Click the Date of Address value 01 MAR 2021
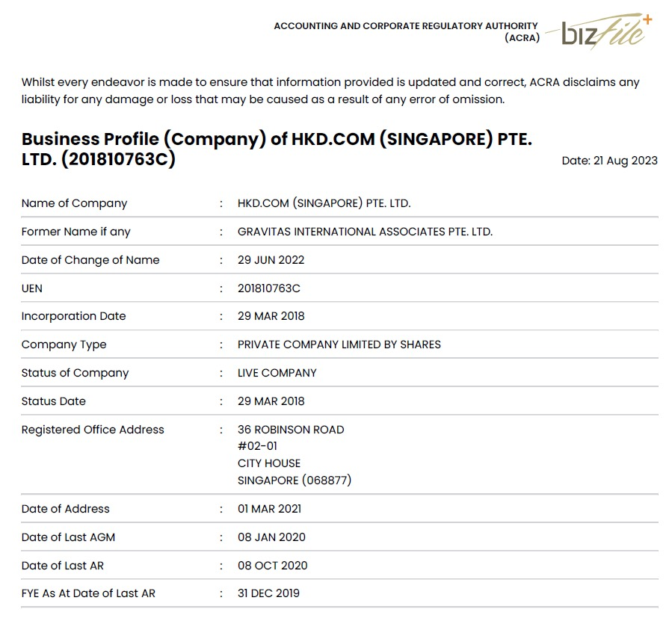672x618 pixels. 269,509
